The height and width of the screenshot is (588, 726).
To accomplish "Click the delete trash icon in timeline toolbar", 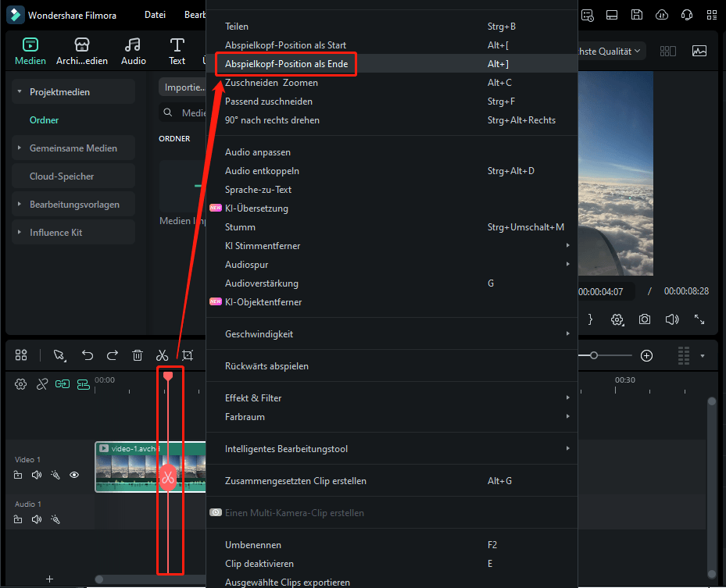I will tap(138, 355).
